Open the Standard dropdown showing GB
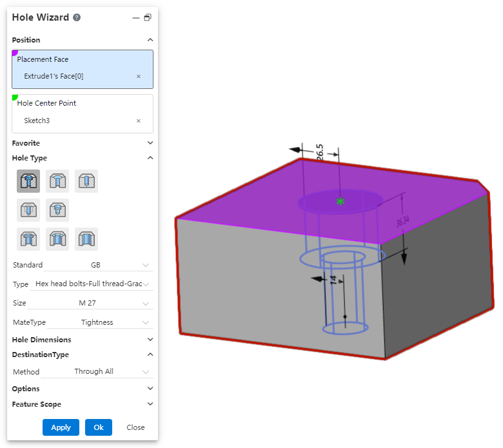The width and height of the screenshot is (503, 448). (x=97, y=265)
